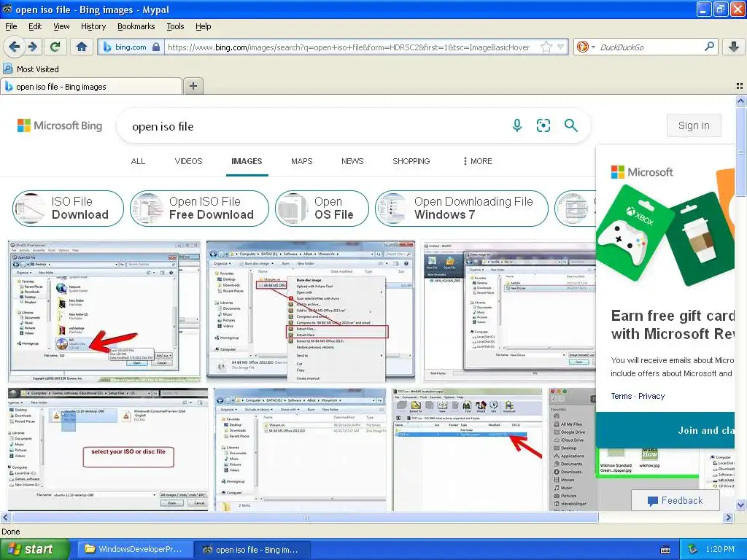Switch to the NEWS tab
Screen dimensions: 747x560
[352, 161]
